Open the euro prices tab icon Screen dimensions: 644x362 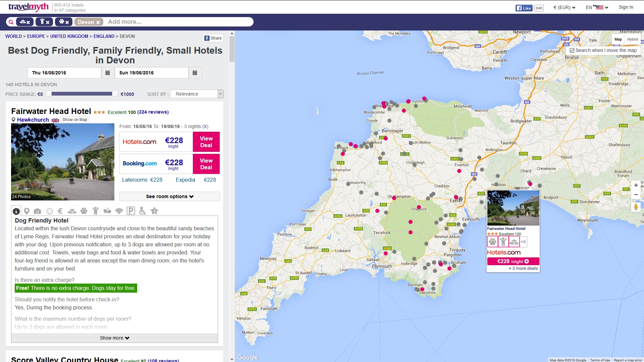(60, 211)
